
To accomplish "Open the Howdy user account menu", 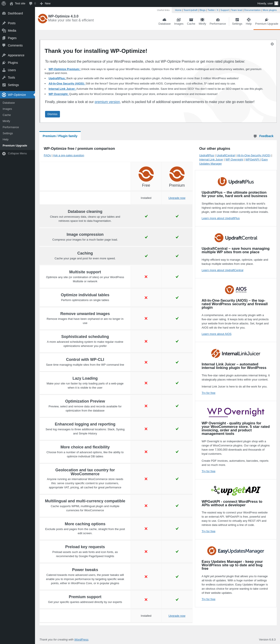I will [x=267, y=3].
